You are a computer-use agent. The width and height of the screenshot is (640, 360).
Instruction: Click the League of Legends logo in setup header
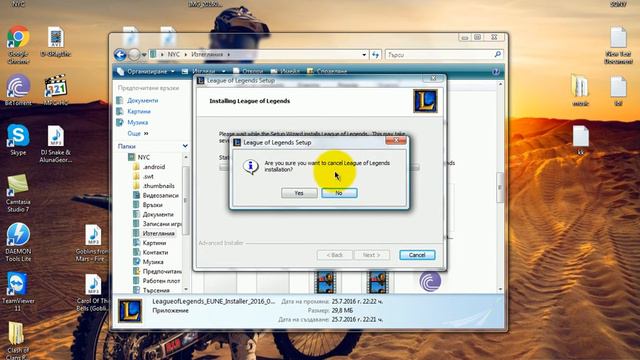click(x=425, y=101)
